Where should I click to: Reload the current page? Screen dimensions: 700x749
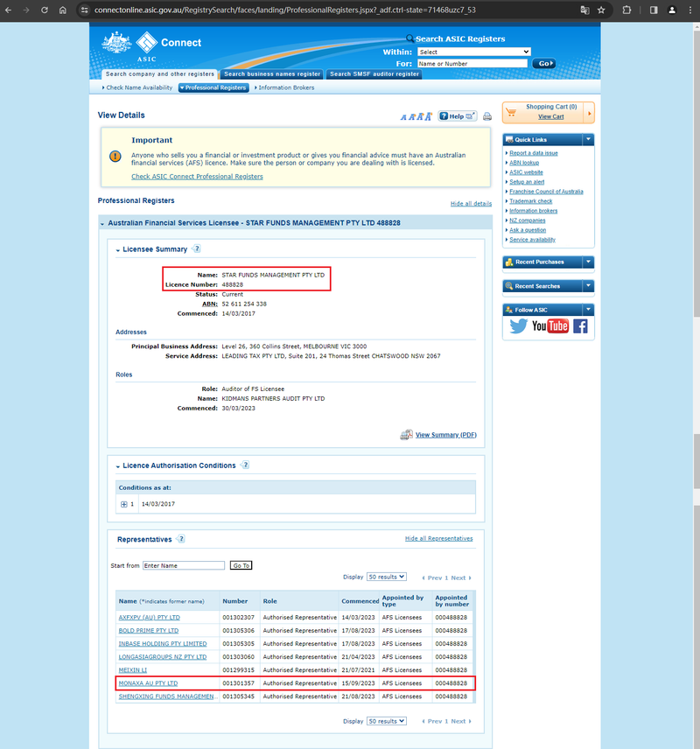45,10
